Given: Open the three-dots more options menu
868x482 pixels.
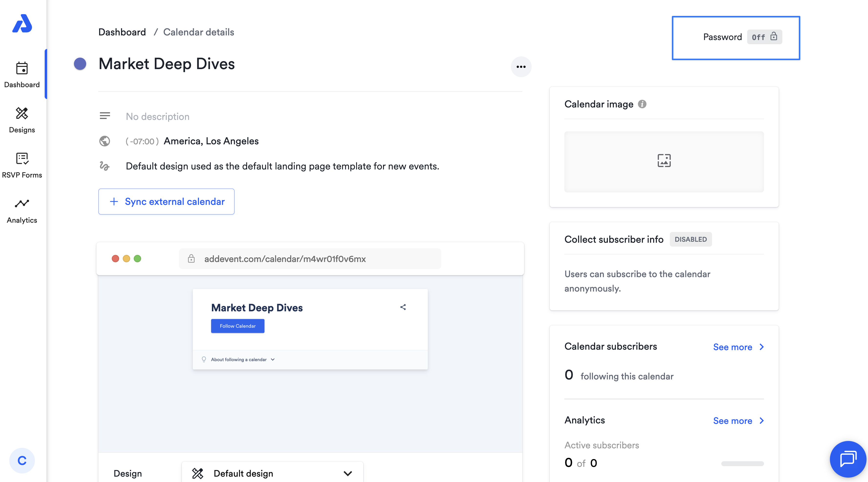Looking at the screenshot, I should coord(521,67).
